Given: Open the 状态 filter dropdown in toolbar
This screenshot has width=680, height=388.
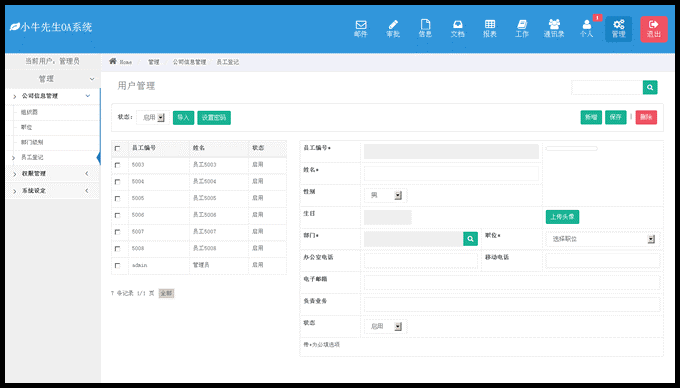Looking at the screenshot, I should point(153,117).
